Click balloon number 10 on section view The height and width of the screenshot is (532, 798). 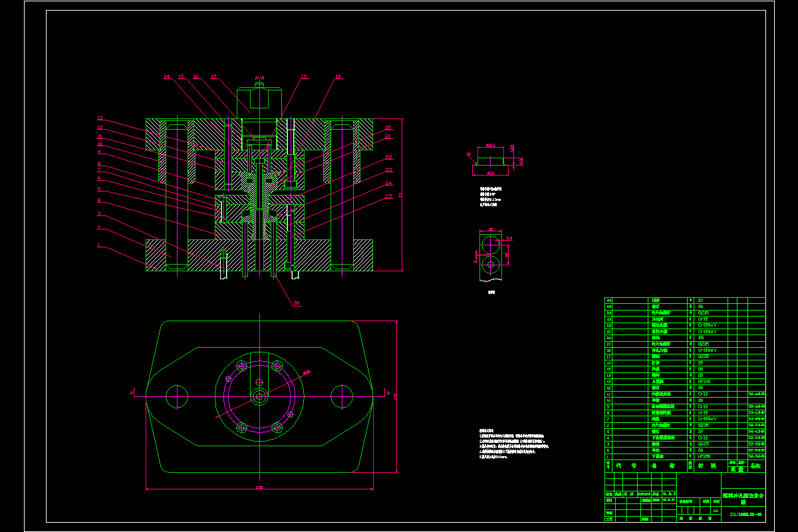coord(100,144)
